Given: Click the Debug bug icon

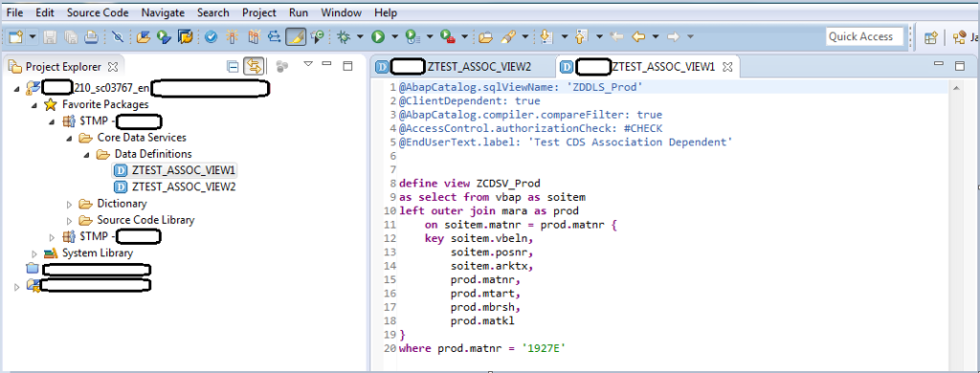Looking at the screenshot, I should point(344,37).
